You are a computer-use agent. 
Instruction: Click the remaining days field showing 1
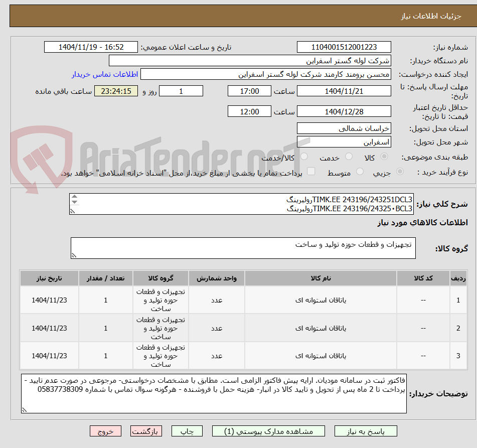point(181,91)
